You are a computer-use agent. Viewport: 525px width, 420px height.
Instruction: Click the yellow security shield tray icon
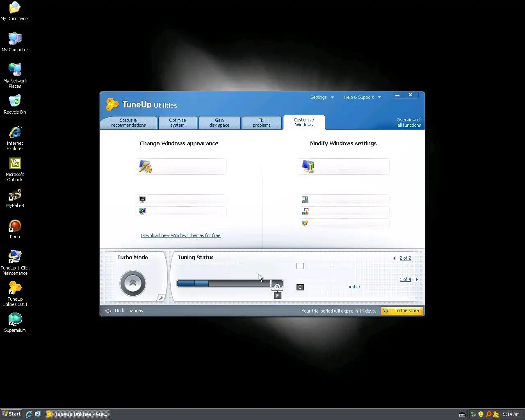pos(481,414)
